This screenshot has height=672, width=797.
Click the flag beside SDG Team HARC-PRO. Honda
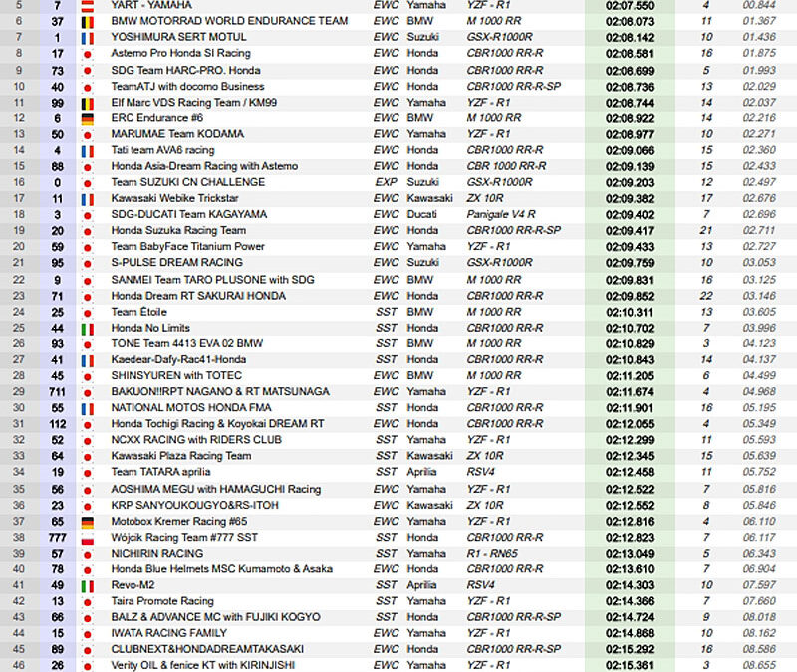click(x=88, y=71)
